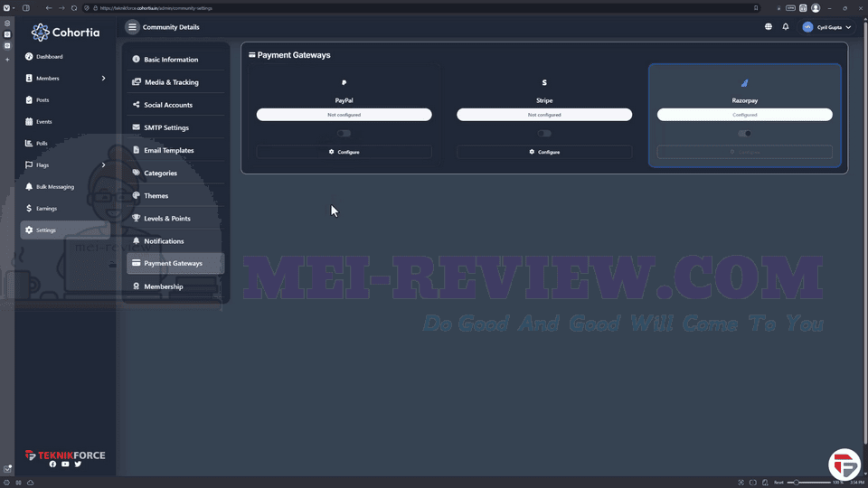Image resolution: width=868 pixels, height=488 pixels.
Task: Select Payment Gateways tab
Action: [x=175, y=263]
